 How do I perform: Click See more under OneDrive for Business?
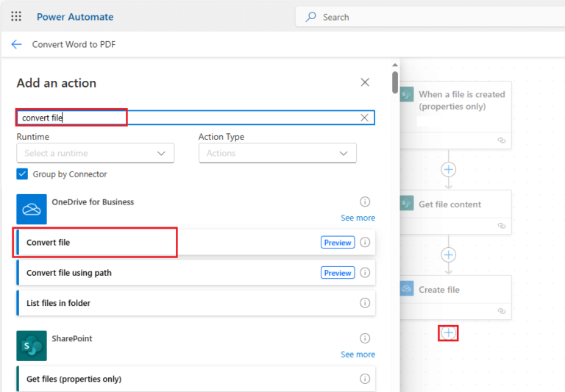358,218
